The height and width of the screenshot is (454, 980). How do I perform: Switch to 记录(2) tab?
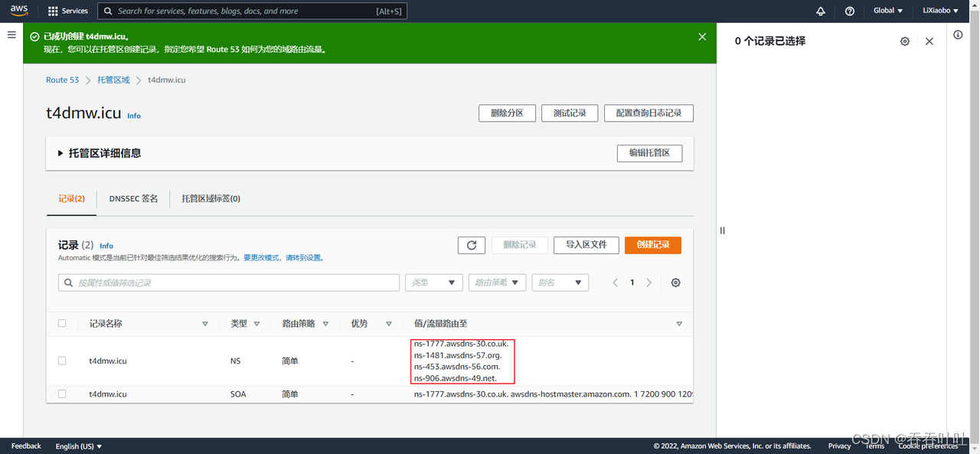tap(71, 198)
